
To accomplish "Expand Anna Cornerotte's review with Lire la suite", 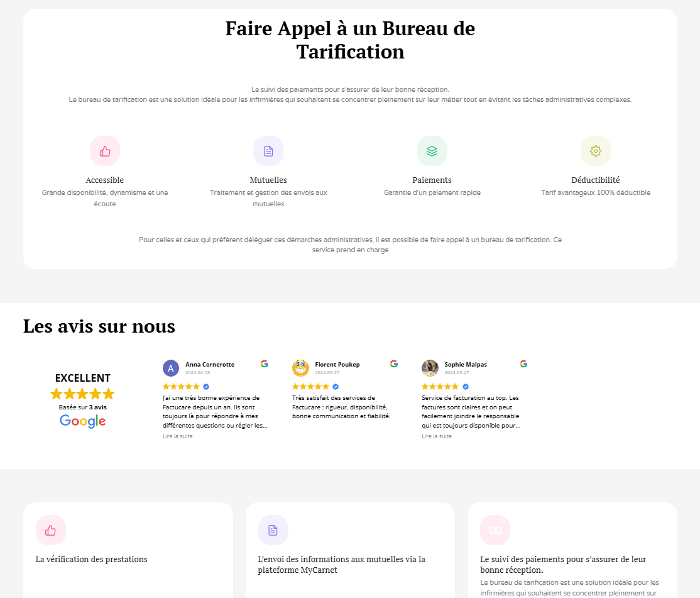I will tap(178, 436).
